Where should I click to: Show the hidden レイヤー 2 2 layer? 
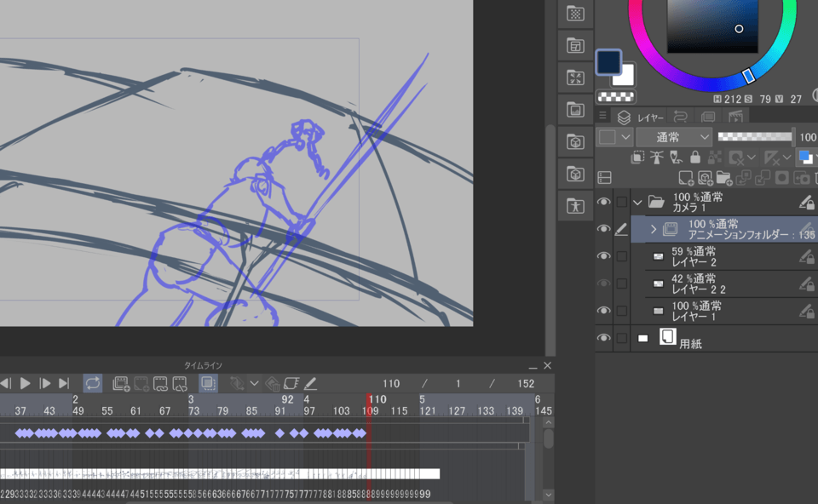(x=603, y=283)
